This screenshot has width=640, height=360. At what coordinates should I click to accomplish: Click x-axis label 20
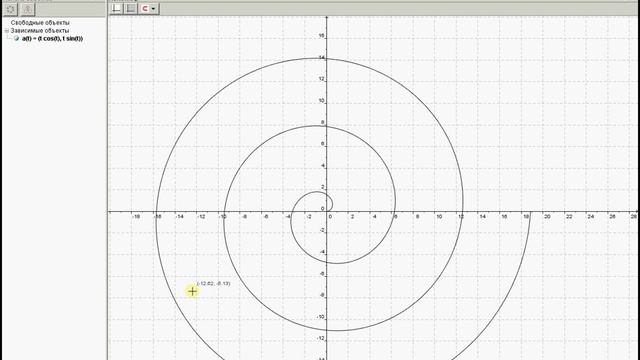pyautogui.click(x=547, y=217)
